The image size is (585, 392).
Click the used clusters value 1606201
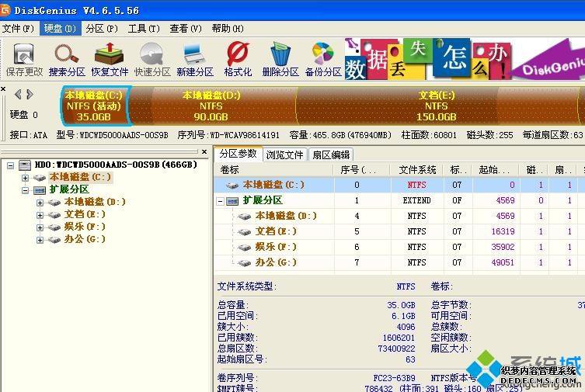tap(399, 338)
